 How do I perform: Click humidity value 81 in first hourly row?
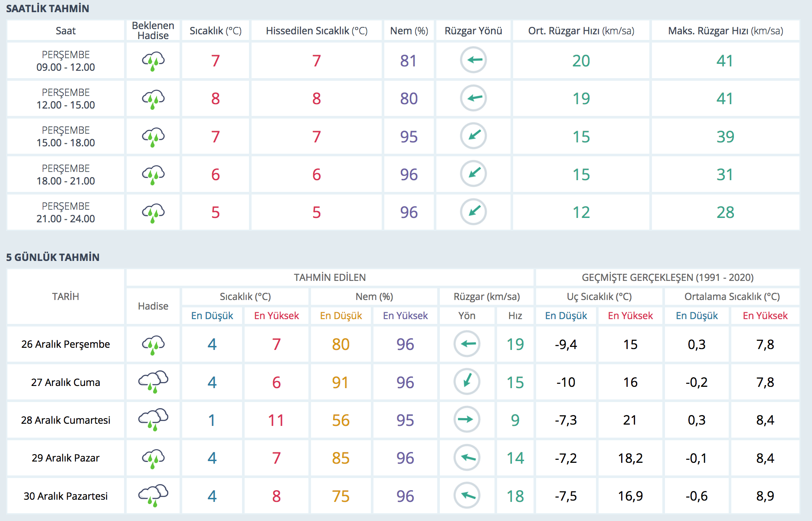[x=408, y=61]
